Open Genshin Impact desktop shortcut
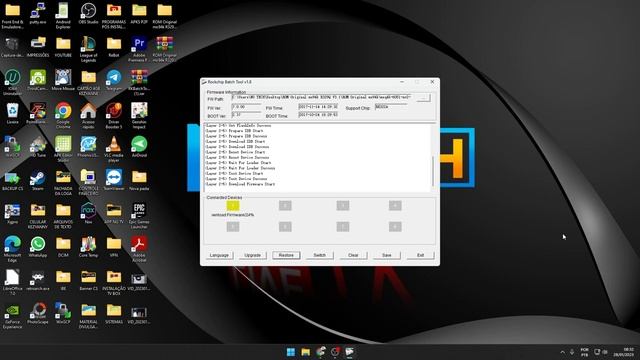This screenshot has width=640, height=360. click(x=139, y=116)
